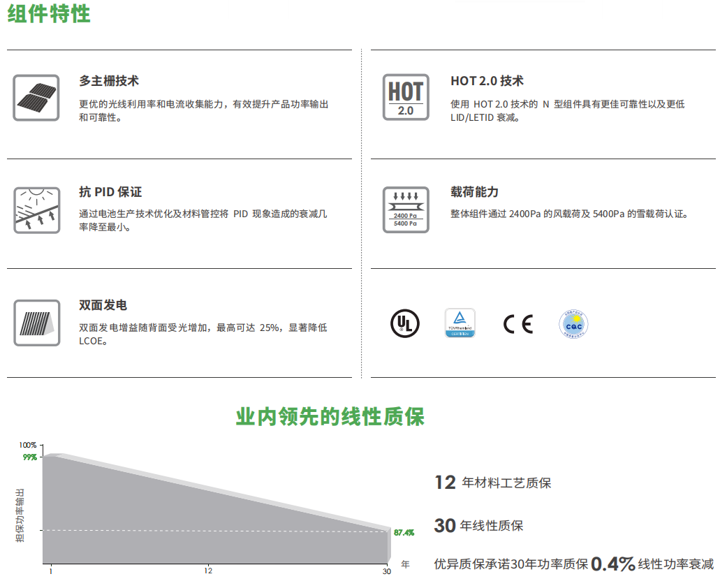Select the 多主栅技术 heading
Screen dimensions: 727x588
109,81
